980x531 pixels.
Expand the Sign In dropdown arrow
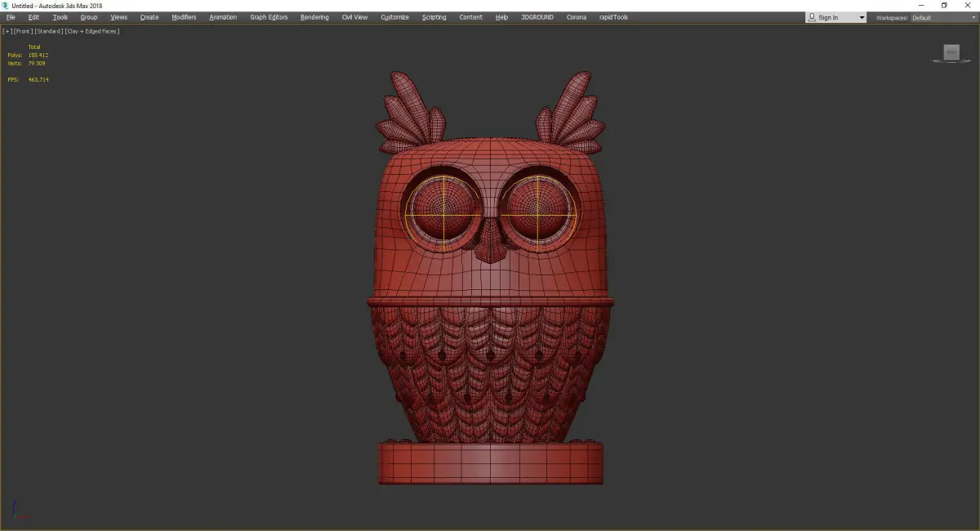tap(862, 17)
